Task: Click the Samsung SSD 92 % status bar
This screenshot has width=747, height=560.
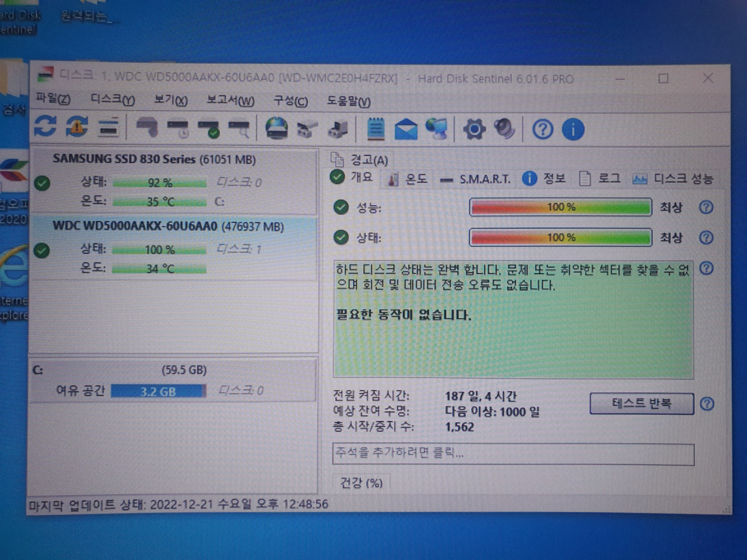Action: (159, 183)
